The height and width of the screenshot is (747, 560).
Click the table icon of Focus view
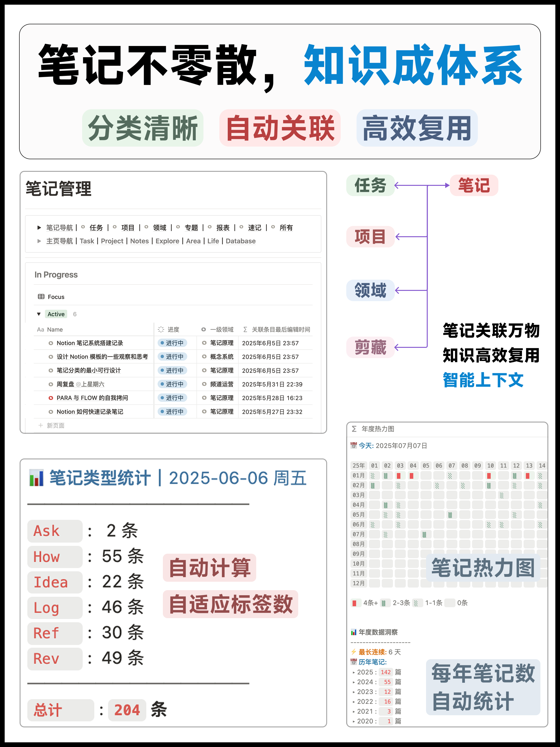point(41,296)
